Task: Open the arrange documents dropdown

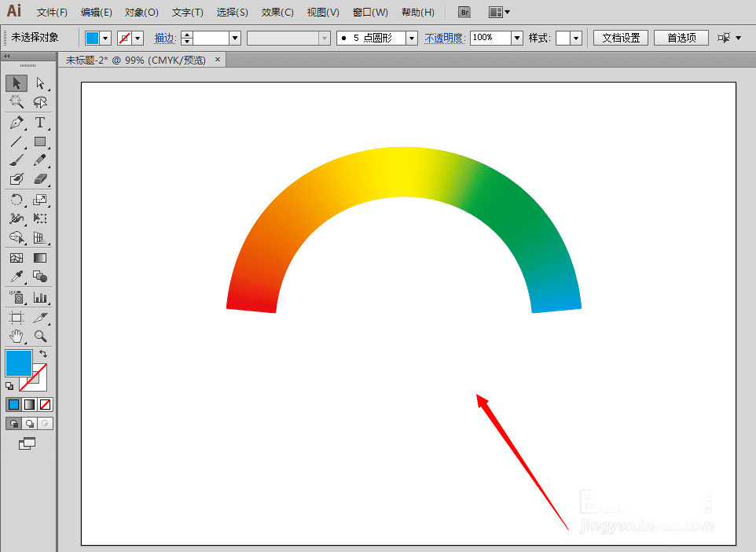Action: pyautogui.click(x=499, y=12)
